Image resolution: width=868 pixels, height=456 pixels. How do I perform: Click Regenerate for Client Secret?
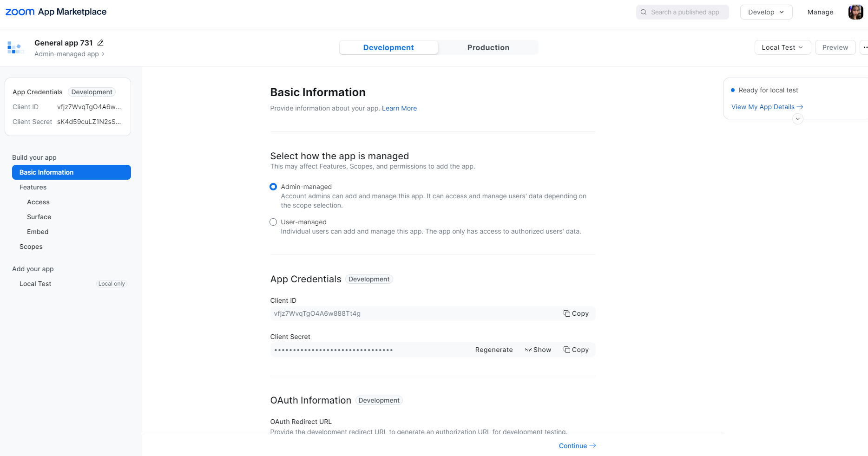click(x=494, y=350)
